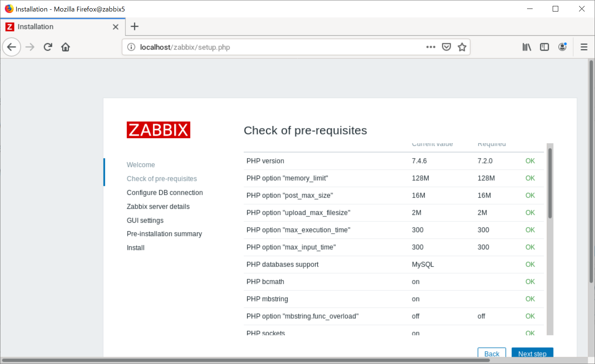Select the Install step

[135, 248]
